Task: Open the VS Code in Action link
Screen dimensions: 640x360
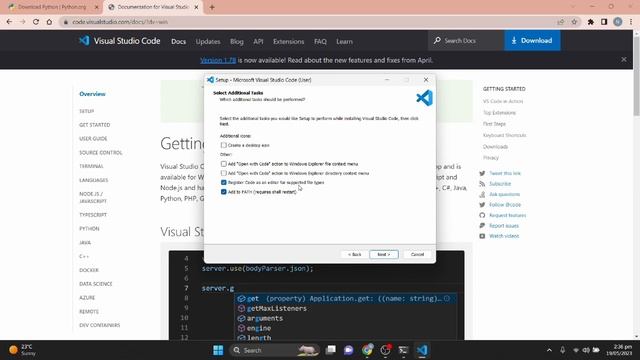Action: (503, 101)
